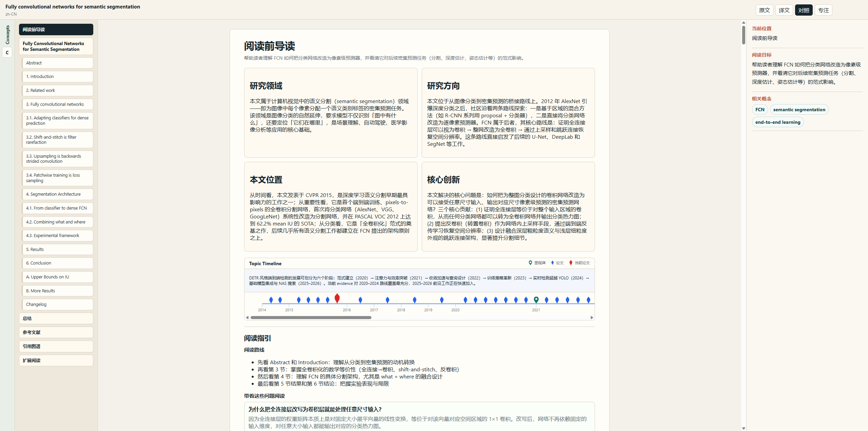Screen dimensions: 868x431
Task: Click the zh-CN language label
Action: pyautogui.click(x=11, y=14)
